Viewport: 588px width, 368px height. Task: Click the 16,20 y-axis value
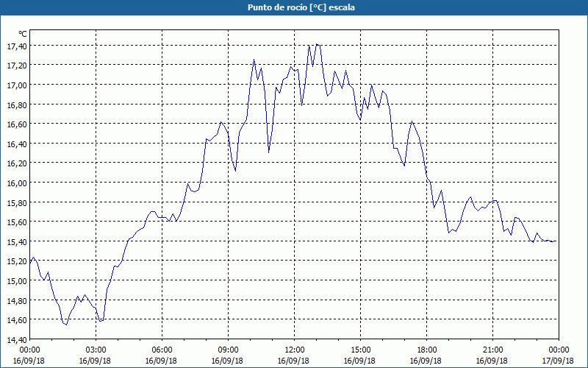[17, 163]
